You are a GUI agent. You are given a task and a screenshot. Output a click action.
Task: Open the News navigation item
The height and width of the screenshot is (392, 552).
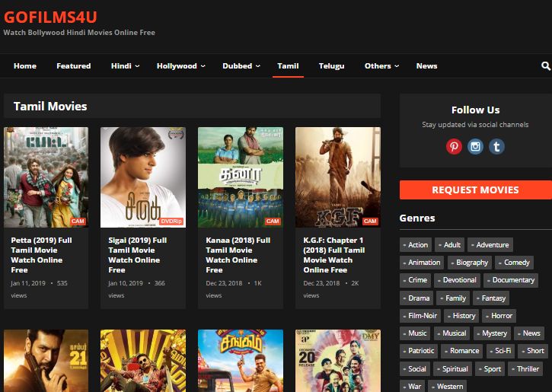point(426,65)
